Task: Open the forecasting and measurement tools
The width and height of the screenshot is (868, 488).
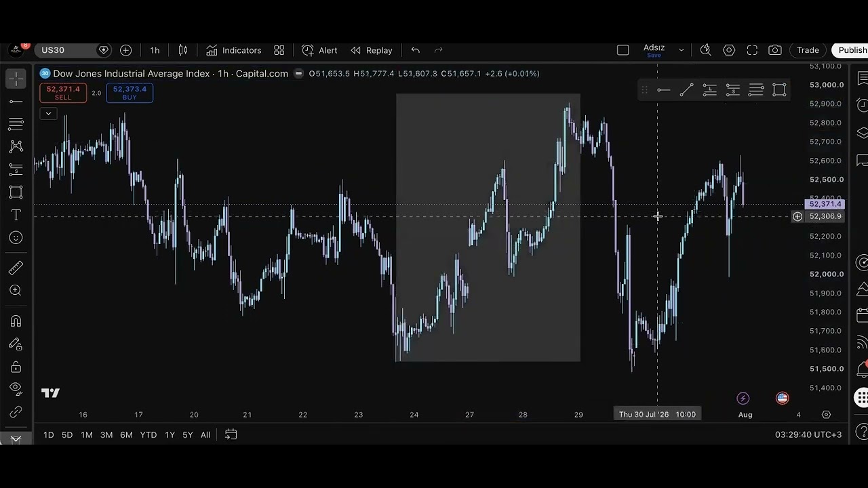Action: click(x=16, y=169)
